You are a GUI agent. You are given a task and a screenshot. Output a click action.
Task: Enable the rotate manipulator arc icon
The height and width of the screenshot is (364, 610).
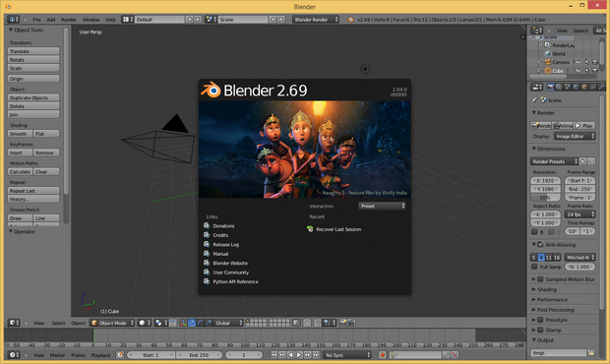(x=200, y=323)
